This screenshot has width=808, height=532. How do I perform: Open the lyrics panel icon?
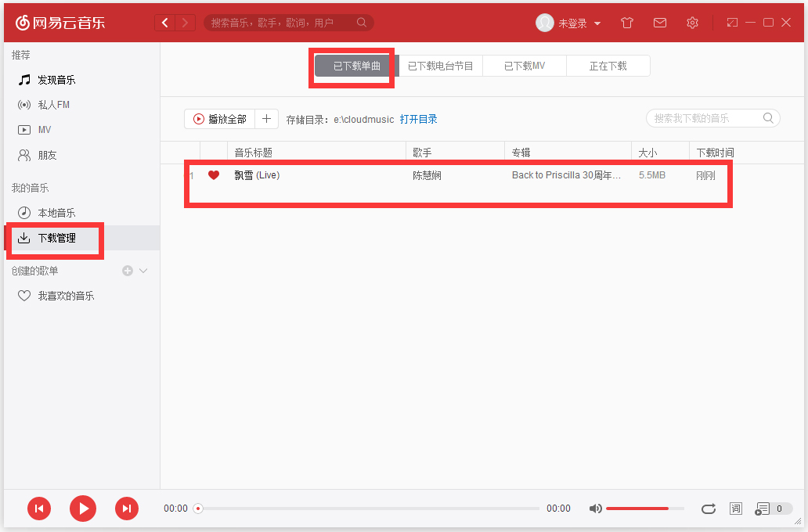coord(735,508)
